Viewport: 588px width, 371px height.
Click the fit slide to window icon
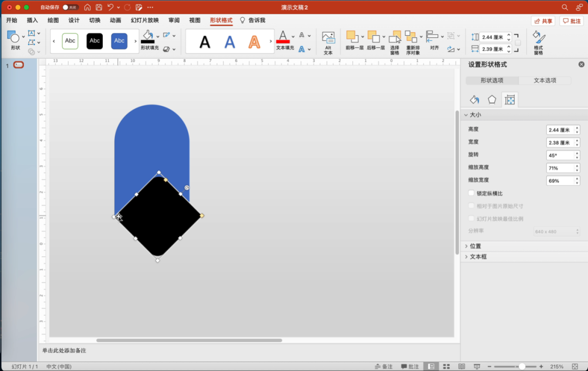pos(575,367)
